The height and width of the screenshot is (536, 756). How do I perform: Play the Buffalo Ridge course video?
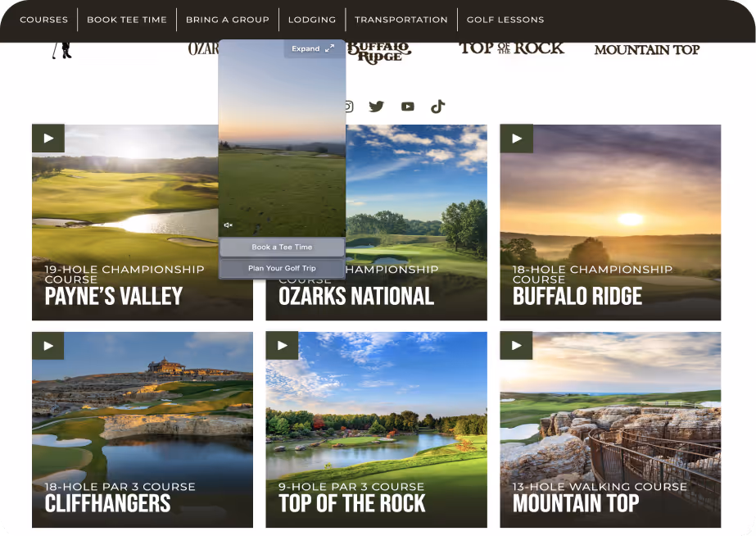point(516,139)
